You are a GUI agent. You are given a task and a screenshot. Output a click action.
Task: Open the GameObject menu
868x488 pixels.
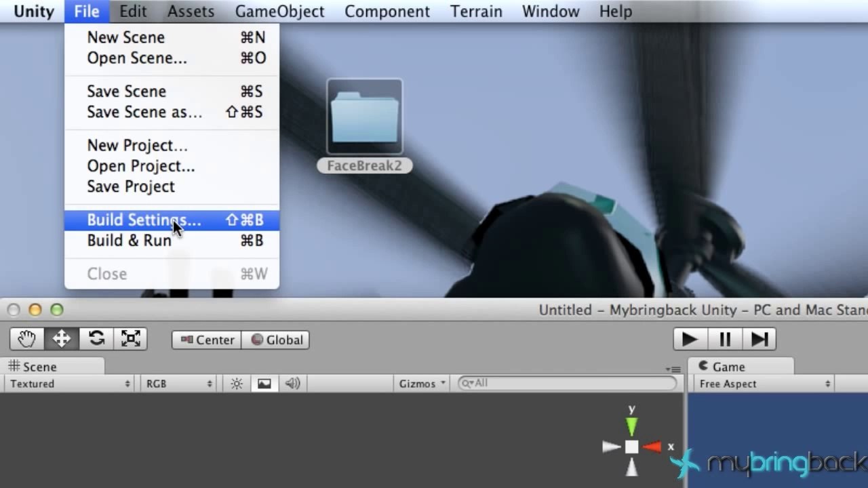pyautogui.click(x=279, y=12)
